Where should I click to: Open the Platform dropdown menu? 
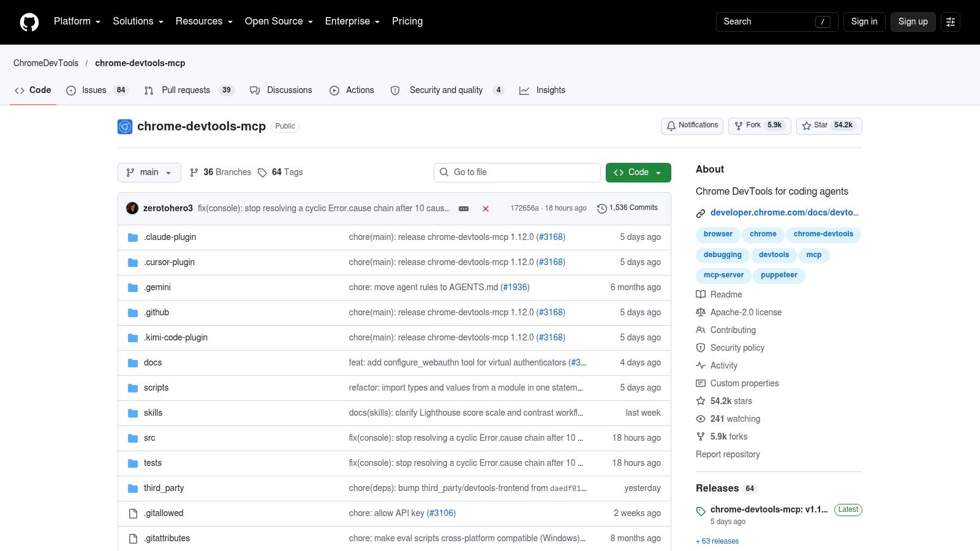click(77, 21)
